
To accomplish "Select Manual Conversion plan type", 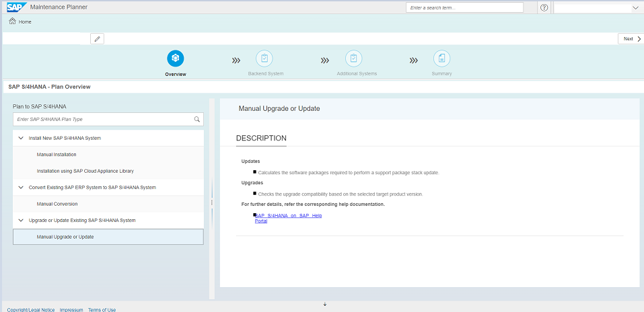I will tap(108, 204).
